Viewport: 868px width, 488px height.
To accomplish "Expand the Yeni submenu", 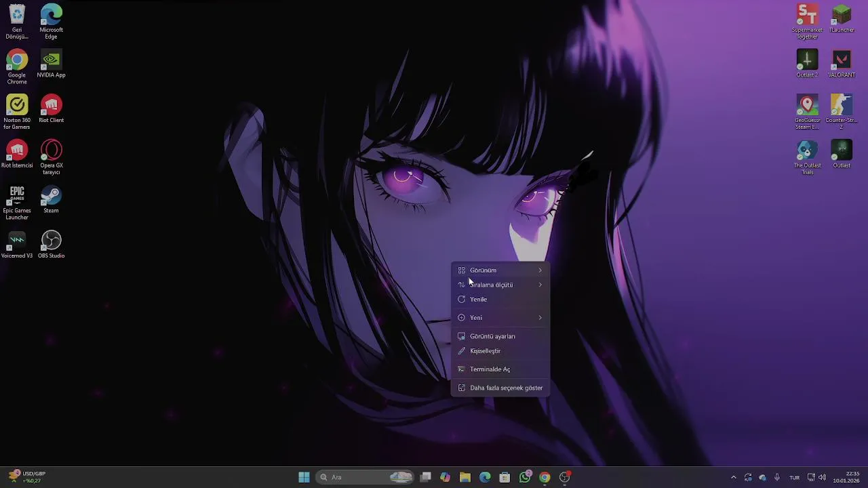I will click(x=500, y=318).
